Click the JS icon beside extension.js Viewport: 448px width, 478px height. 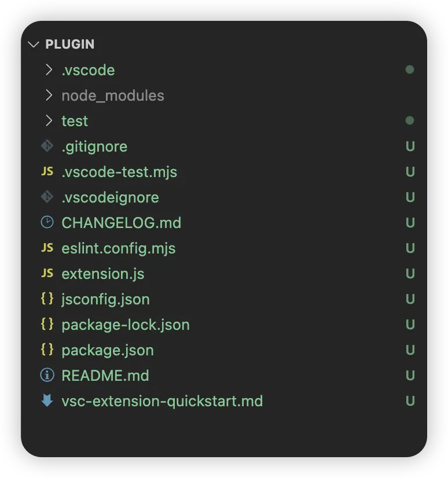tap(47, 274)
